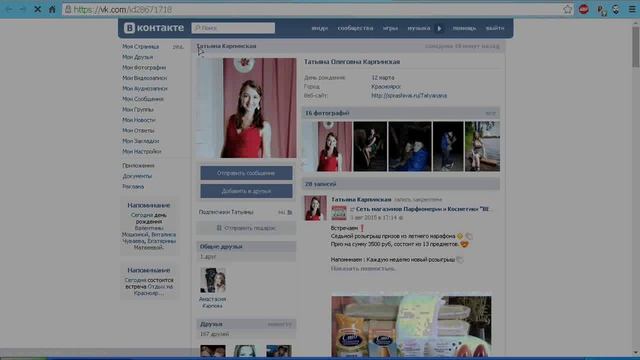Click выйти in the top menu
The width and height of the screenshot is (640, 360).
(x=495, y=28)
